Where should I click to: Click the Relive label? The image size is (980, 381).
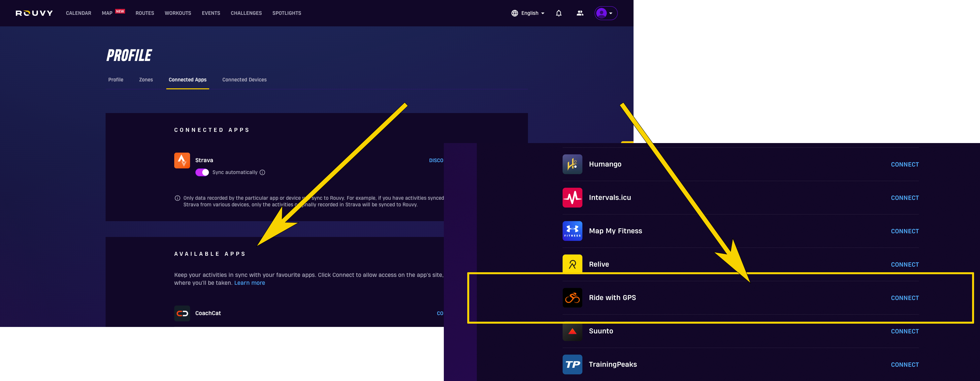point(599,264)
